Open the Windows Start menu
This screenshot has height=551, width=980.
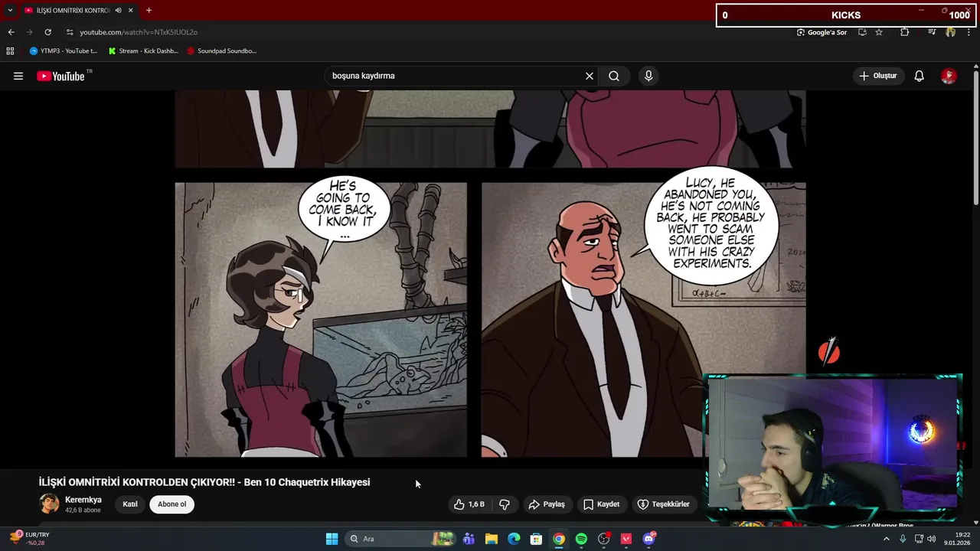[332, 539]
